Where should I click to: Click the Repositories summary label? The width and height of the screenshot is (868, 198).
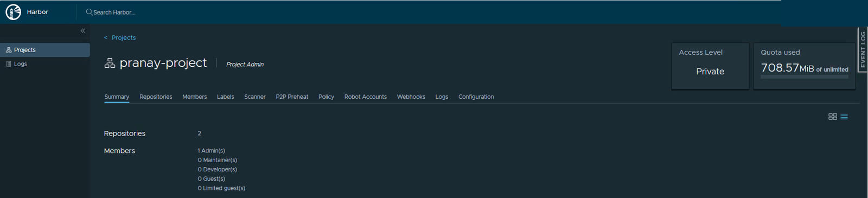pos(125,133)
